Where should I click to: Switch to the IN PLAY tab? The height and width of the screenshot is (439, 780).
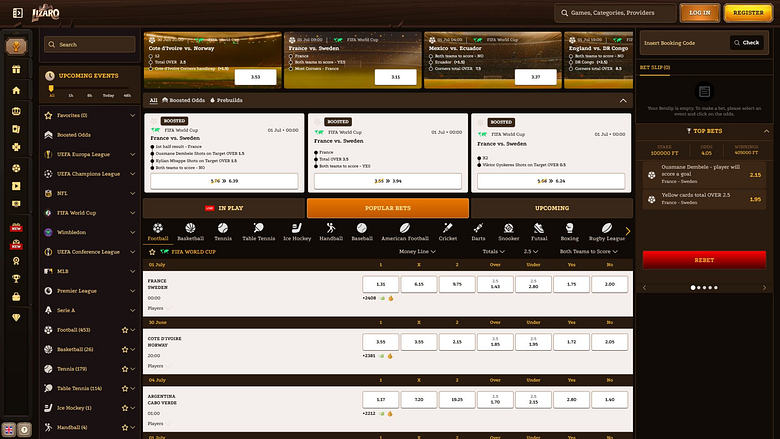(x=224, y=208)
